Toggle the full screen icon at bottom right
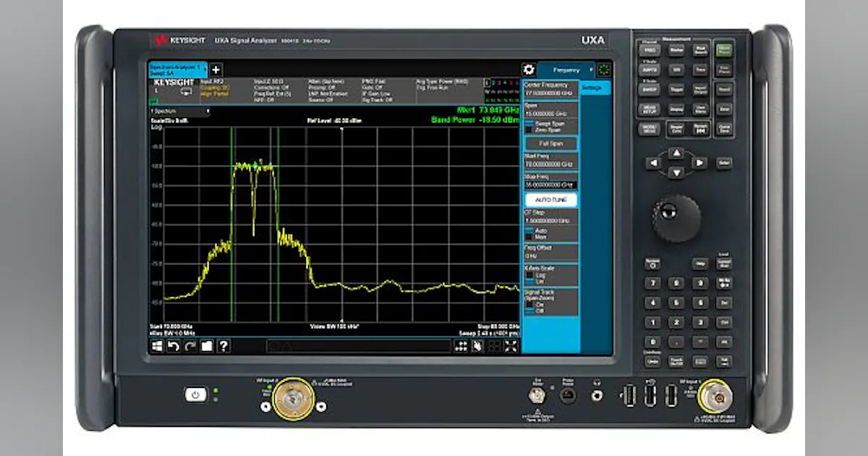 [x=511, y=346]
